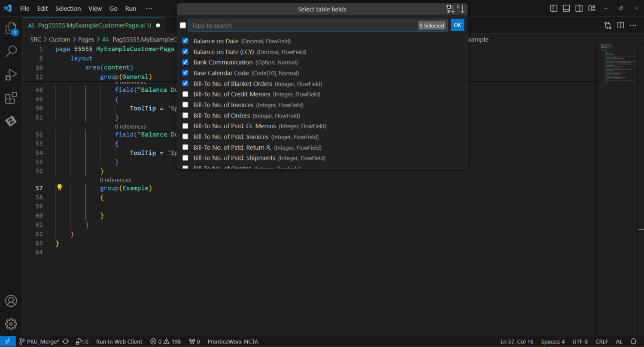Expand the Pages breadcrumb item
644x347 pixels.
tap(86, 39)
